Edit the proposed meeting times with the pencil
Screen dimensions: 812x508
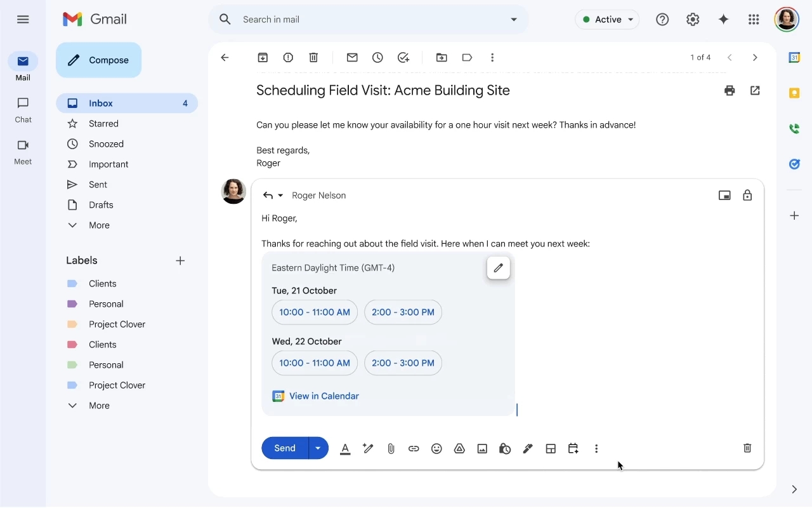pos(498,268)
